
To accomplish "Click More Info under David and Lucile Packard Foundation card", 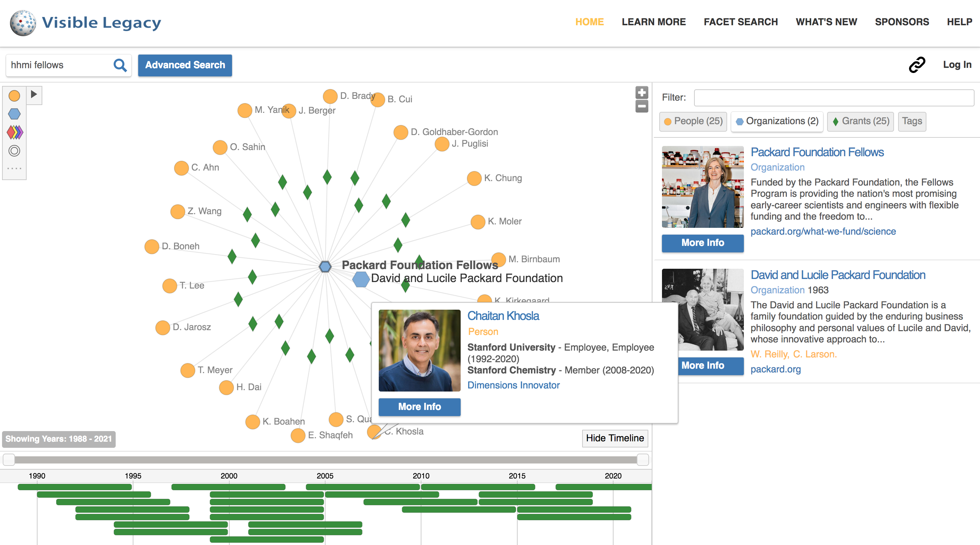I will pyautogui.click(x=711, y=366).
